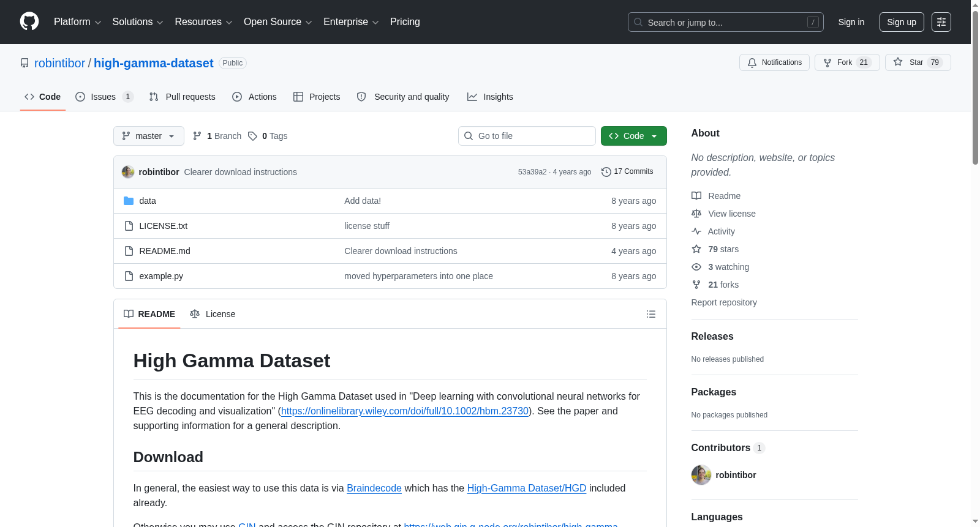The width and height of the screenshot is (980, 527).
Task: Click the Notifications bell icon
Action: [752, 62]
